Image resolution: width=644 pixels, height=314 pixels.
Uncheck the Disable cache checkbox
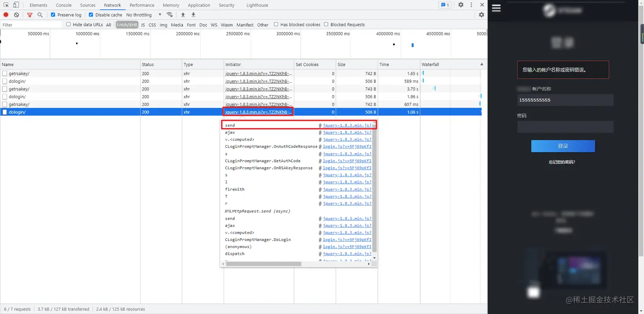[x=91, y=15]
